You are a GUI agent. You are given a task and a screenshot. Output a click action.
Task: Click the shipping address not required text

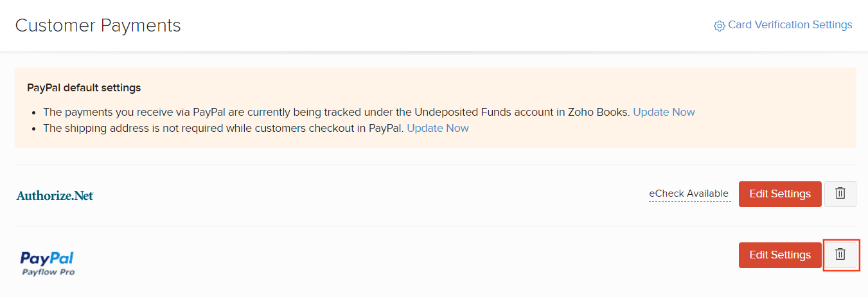point(224,128)
